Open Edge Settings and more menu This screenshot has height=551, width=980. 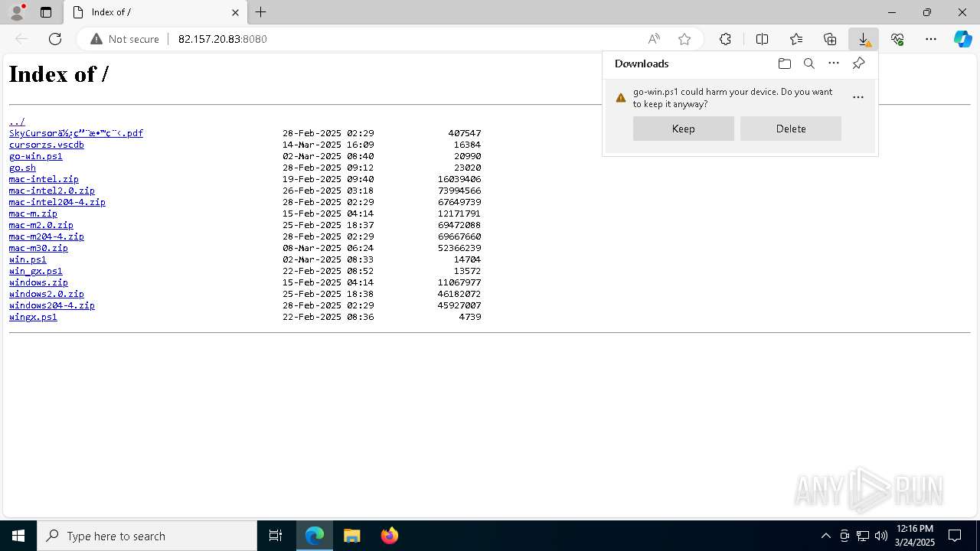click(931, 39)
